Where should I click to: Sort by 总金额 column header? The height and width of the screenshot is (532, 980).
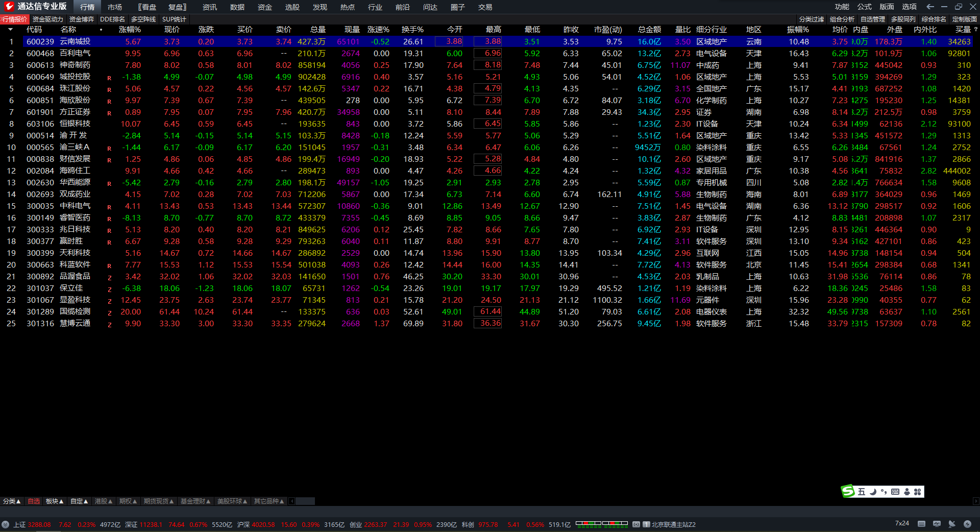click(x=649, y=30)
